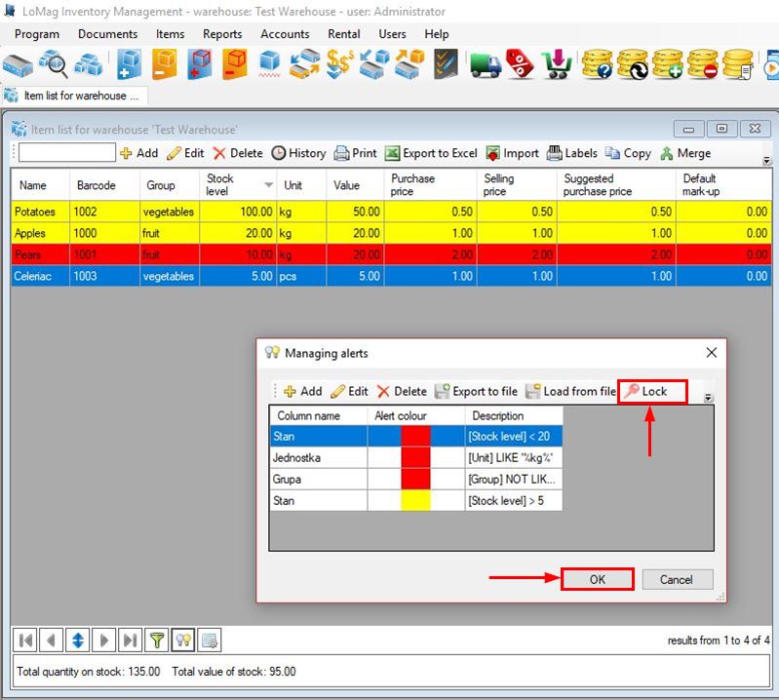Click OK in Managing alerts dialog

tap(597, 579)
